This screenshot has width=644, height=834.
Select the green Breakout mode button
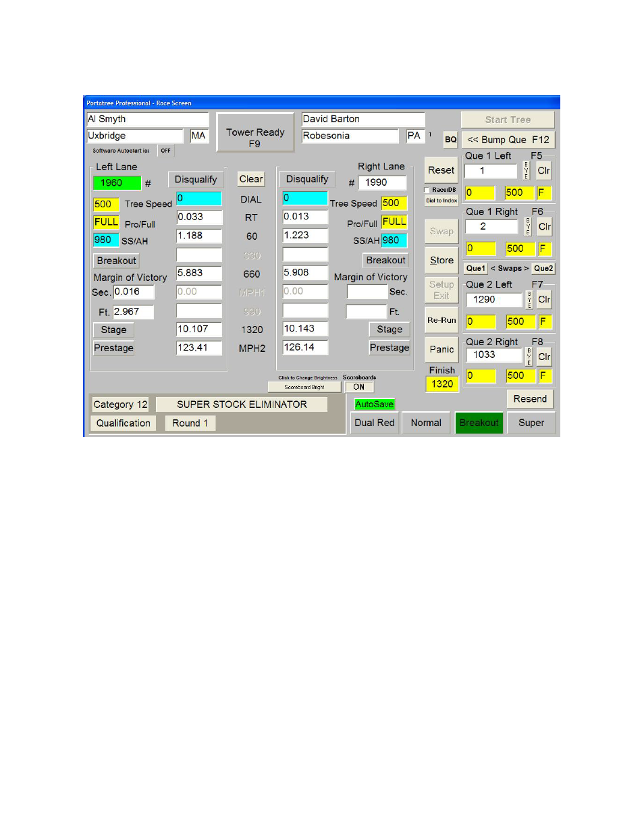479,423
